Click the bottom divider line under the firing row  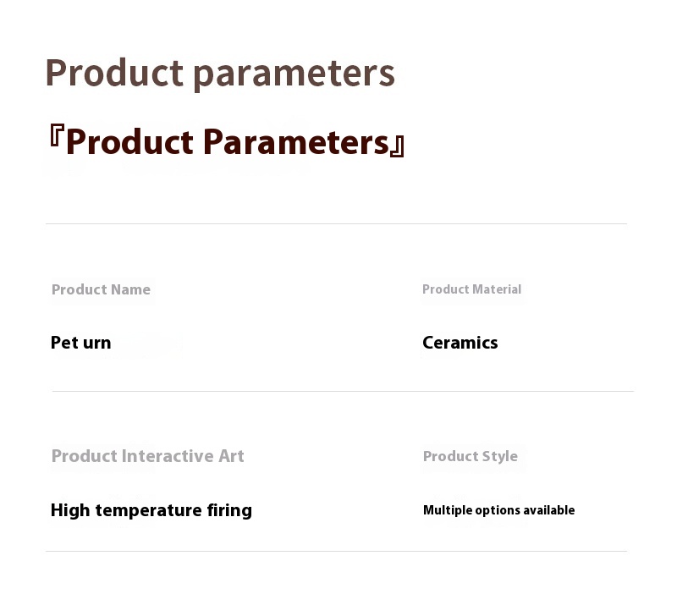point(336,551)
